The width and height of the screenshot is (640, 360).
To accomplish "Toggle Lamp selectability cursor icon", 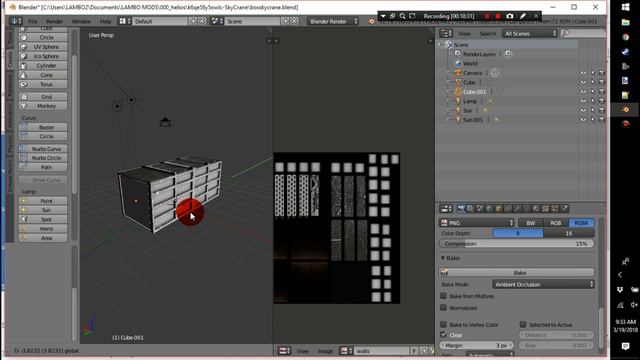I will click(x=593, y=101).
